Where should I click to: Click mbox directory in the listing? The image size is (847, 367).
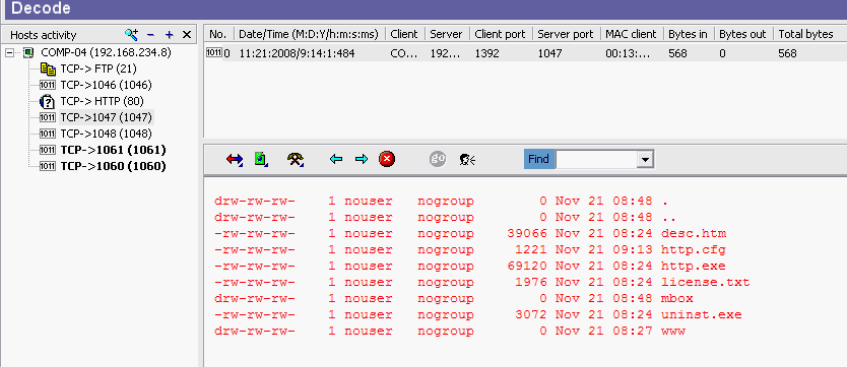click(677, 298)
